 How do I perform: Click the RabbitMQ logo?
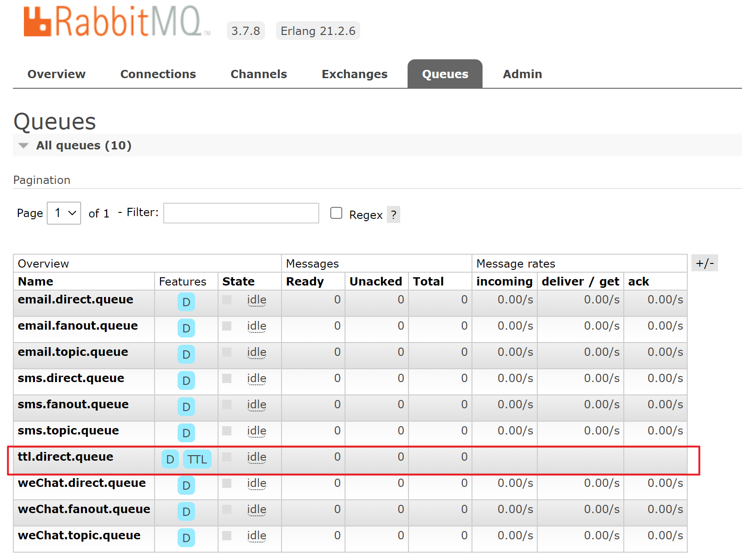(117, 22)
